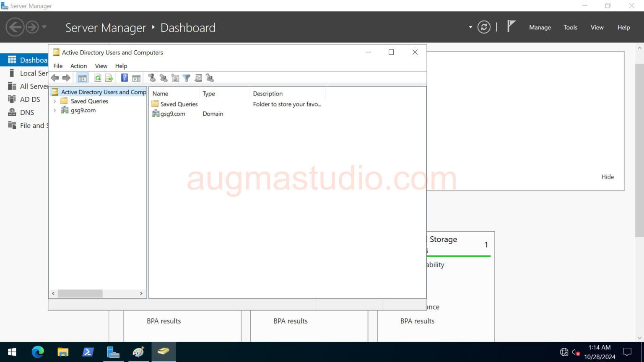This screenshot has height=362, width=644.
Task: Click the Hide link on the dashboard
Action: click(608, 177)
